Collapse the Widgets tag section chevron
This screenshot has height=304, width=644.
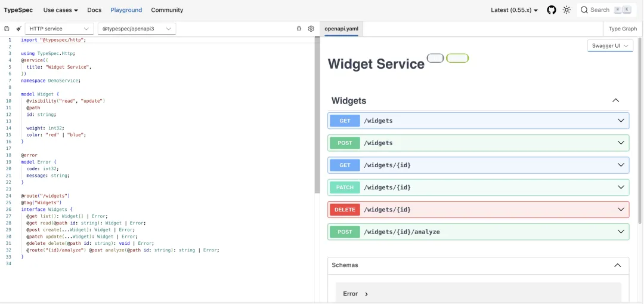(615, 100)
